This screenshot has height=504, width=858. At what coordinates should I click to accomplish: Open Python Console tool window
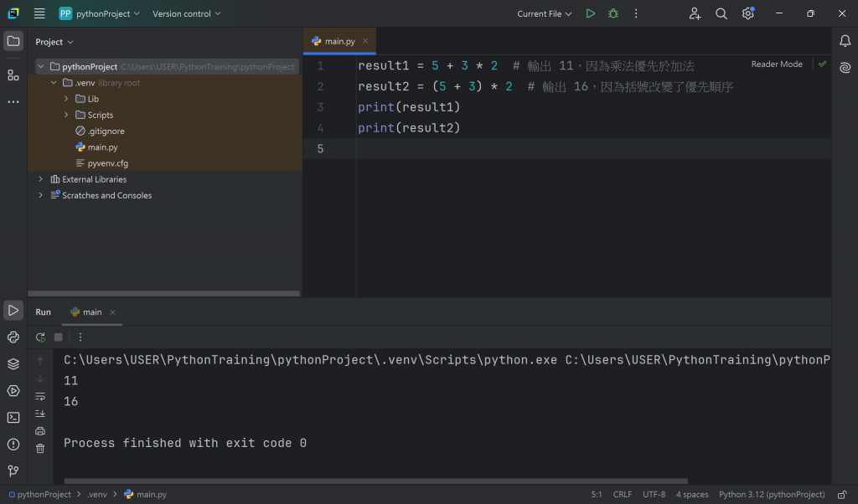point(13,337)
